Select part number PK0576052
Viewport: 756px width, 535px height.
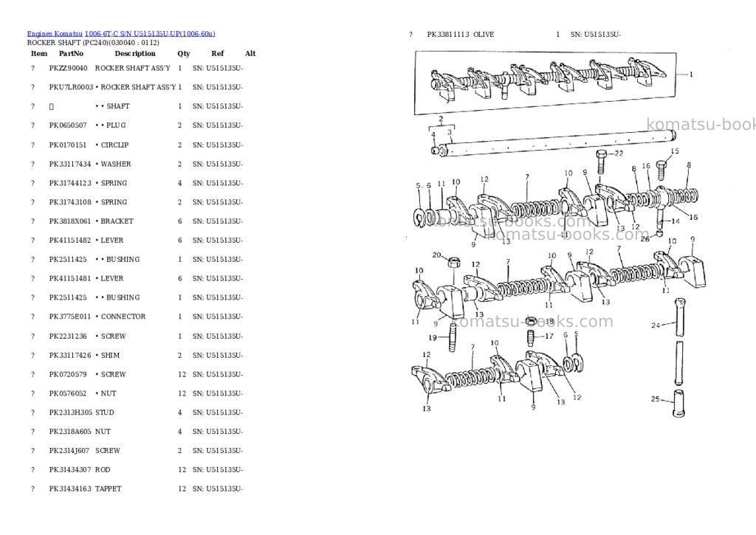click(x=67, y=394)
